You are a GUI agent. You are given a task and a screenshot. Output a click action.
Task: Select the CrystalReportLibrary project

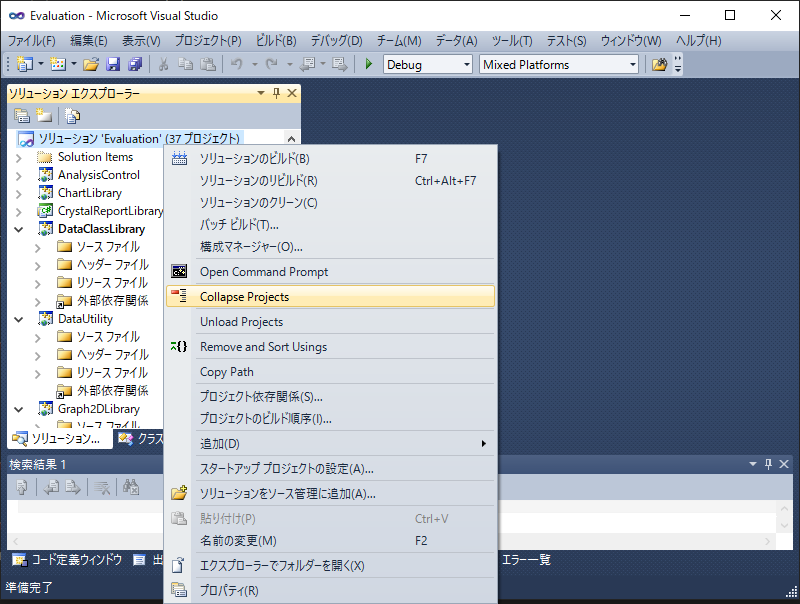pos(101,211)
